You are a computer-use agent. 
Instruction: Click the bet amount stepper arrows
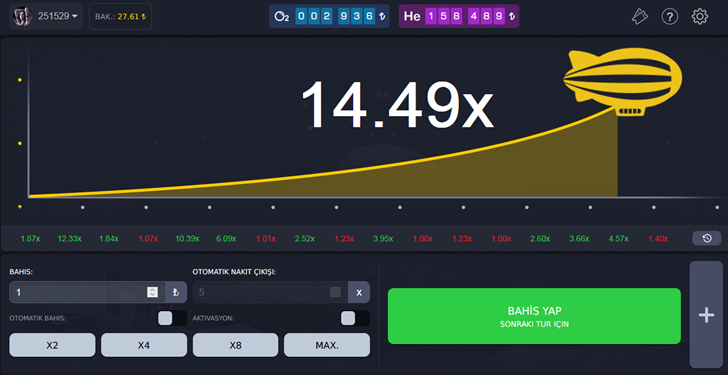coord(152,292)
